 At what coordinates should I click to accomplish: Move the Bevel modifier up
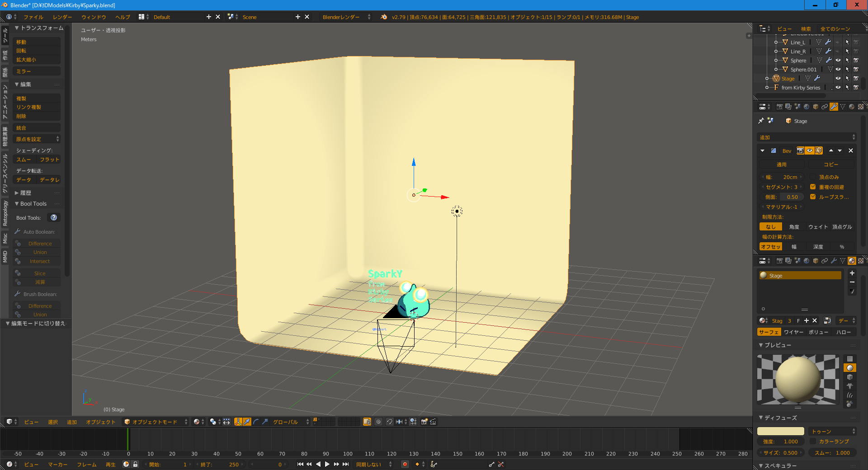coord(831,150)
